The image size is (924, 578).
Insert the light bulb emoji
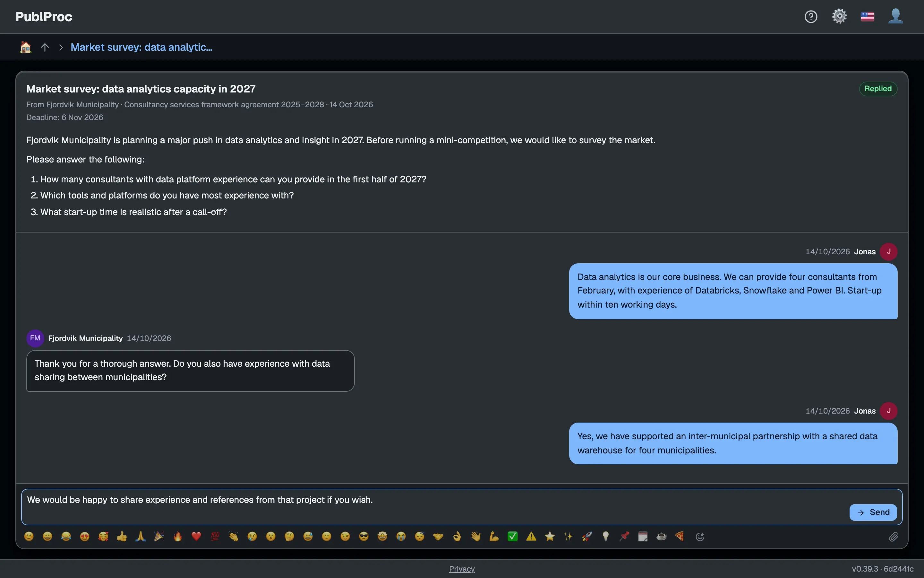605,536
